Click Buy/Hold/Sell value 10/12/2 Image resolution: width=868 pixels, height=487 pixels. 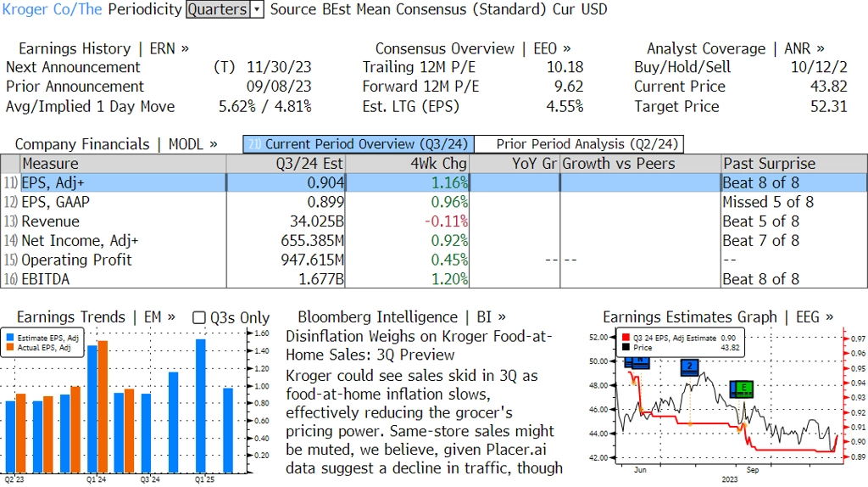(x=820, y=67)
